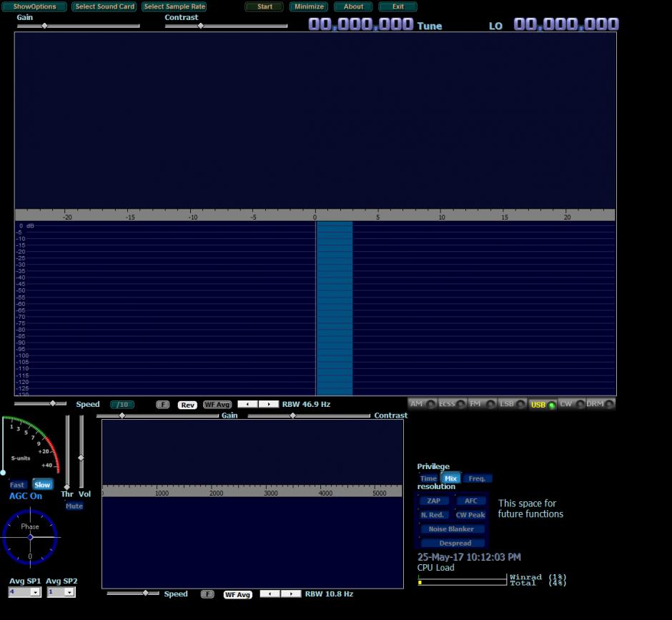672x620 pixels.
Task: Click the Despread button
Action: coord(455,543)
